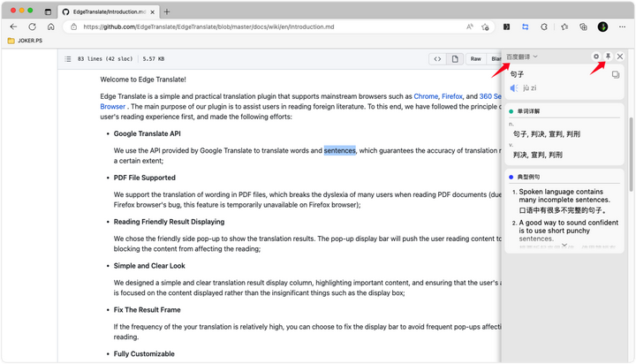Click the 83 lines (42 sloc) info
The height and width of the screenshot is (364, 636).
click(x=105, y=59)
